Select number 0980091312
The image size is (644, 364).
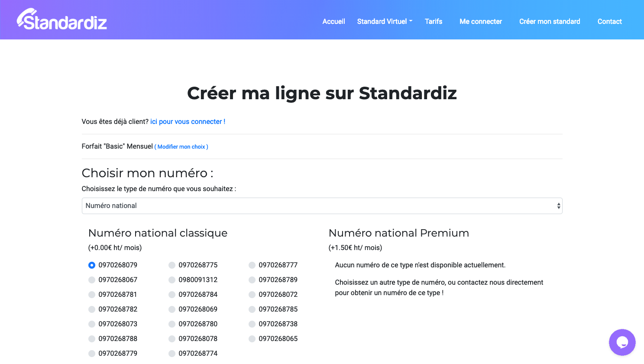coord(172,280)
